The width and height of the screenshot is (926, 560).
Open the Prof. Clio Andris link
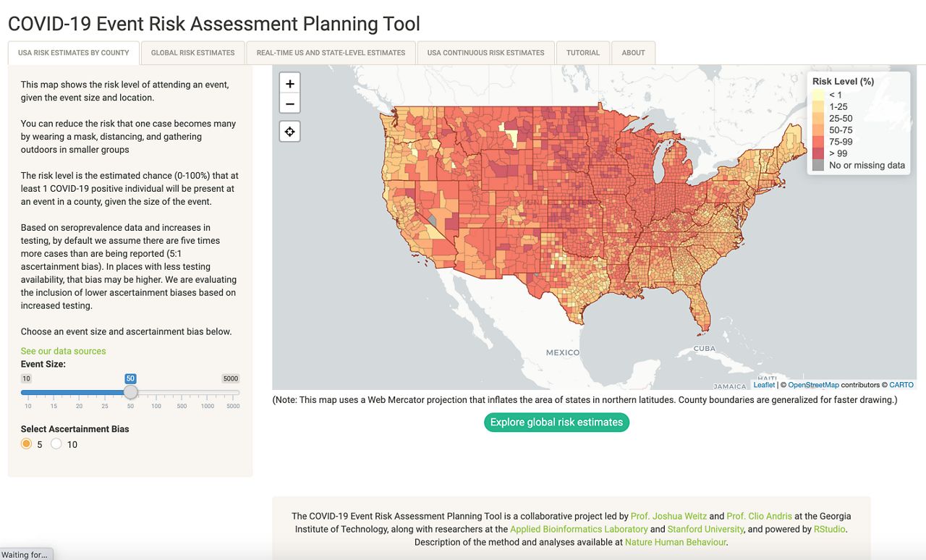pos(759,516)
